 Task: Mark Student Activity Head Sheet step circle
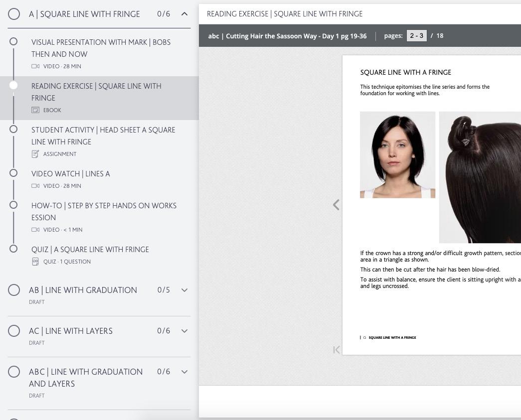pyautogui.click(x=13, y=129)
